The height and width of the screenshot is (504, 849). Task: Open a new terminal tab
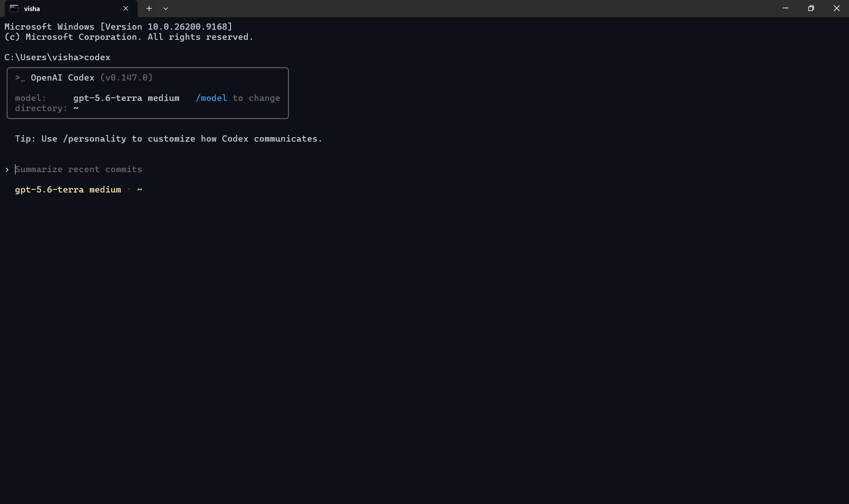149,8
